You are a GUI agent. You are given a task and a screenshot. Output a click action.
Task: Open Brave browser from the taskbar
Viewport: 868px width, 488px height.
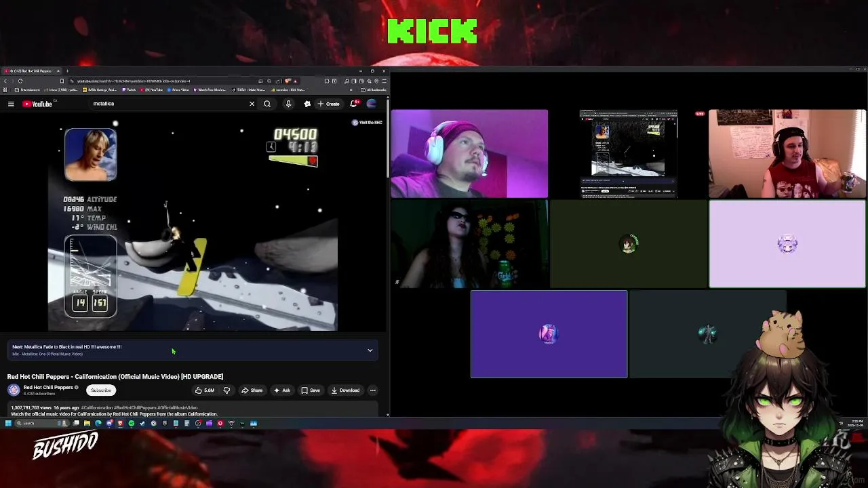120,424
